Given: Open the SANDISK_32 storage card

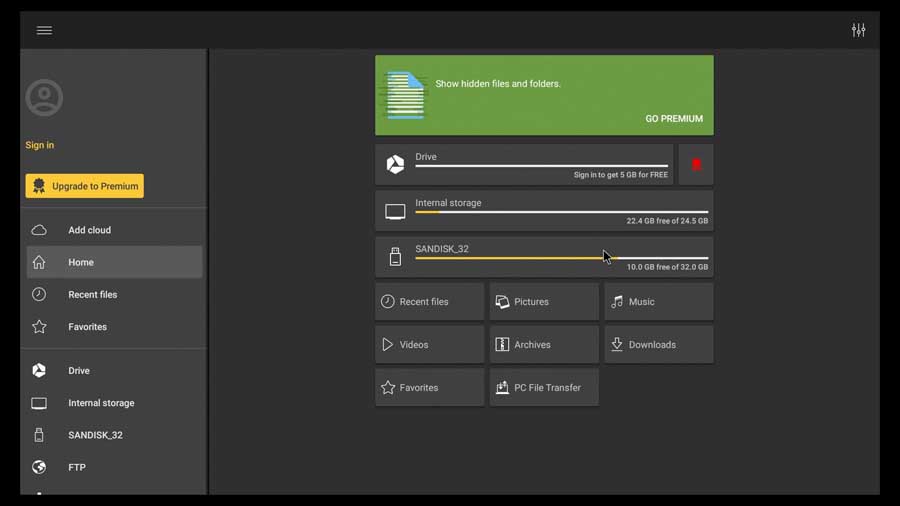Looking at the screenshot, I should click(544, 257).
